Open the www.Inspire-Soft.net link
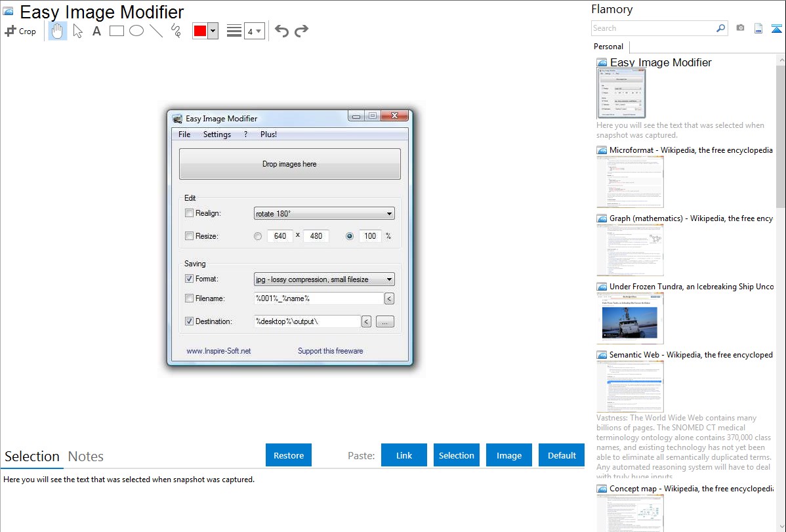The height and width of the screenshot is (532, 786). (218, 351)
